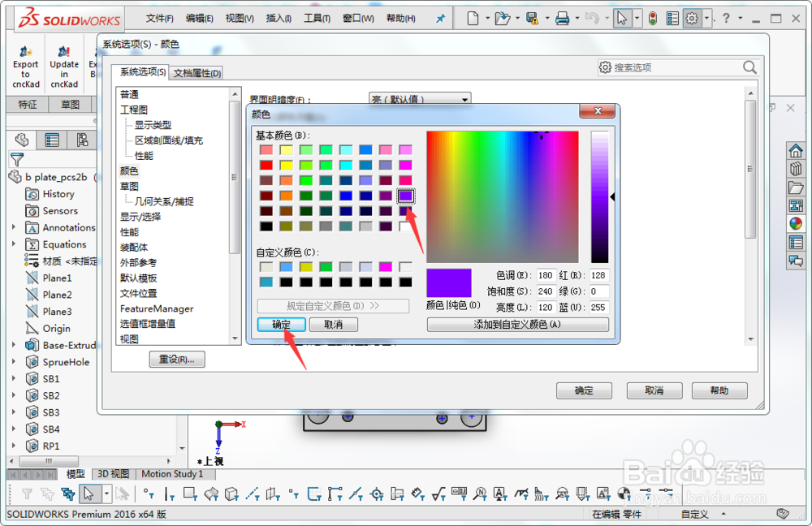Expand the Equations tree node
812x526 pixels.
pyautogui.click(x=14, y=244)
